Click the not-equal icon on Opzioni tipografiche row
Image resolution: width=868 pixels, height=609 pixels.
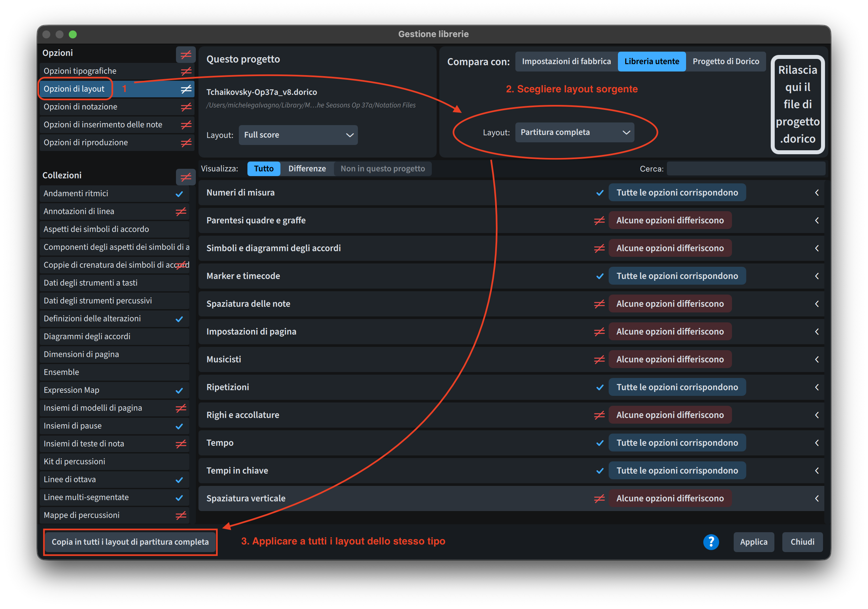(186, 71)
